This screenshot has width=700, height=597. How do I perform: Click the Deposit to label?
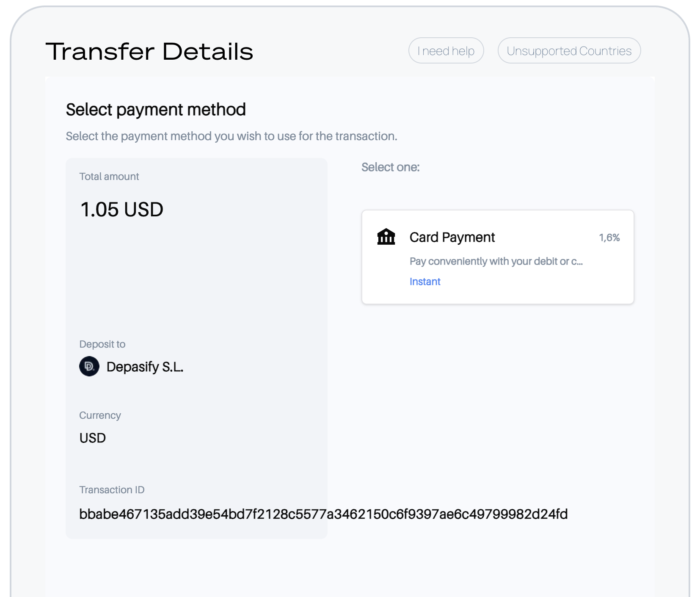102,344
